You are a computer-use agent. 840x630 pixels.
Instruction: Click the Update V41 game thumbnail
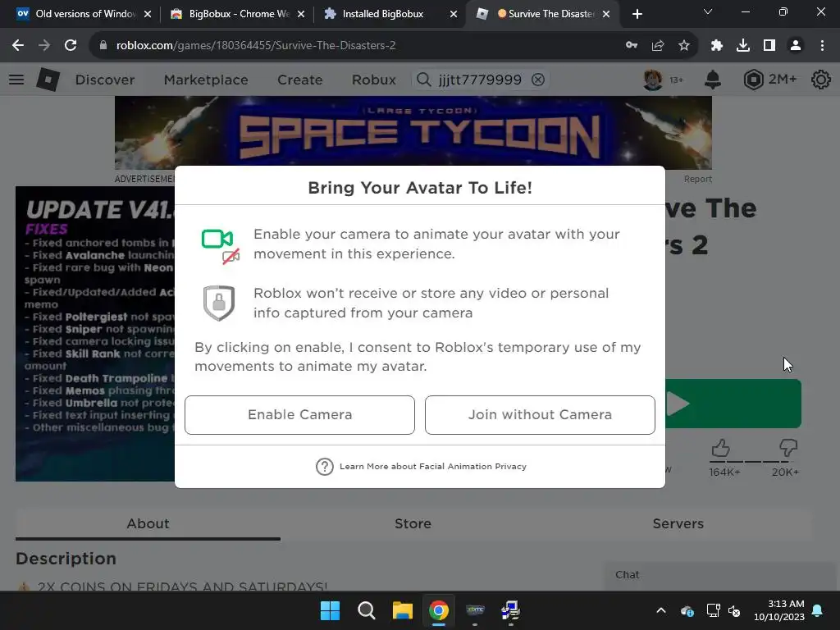pos(95,333)
